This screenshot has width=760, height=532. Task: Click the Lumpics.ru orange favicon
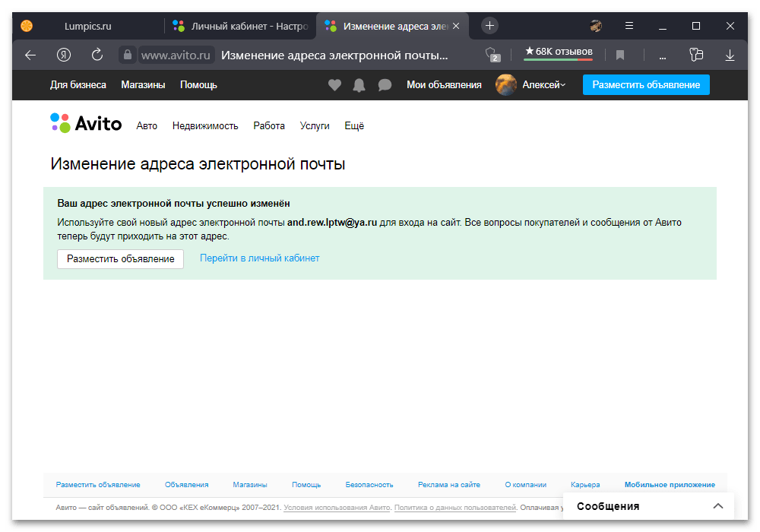point(27,26)
